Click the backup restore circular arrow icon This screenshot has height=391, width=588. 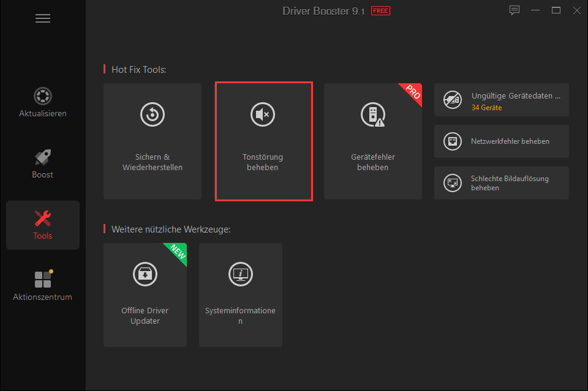153,114
